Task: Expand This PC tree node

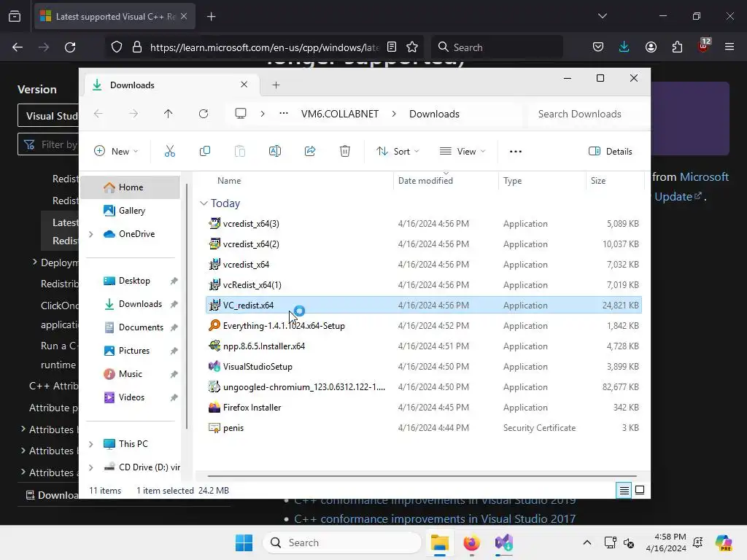Action: pyautogui.click(x=91, y=444)
